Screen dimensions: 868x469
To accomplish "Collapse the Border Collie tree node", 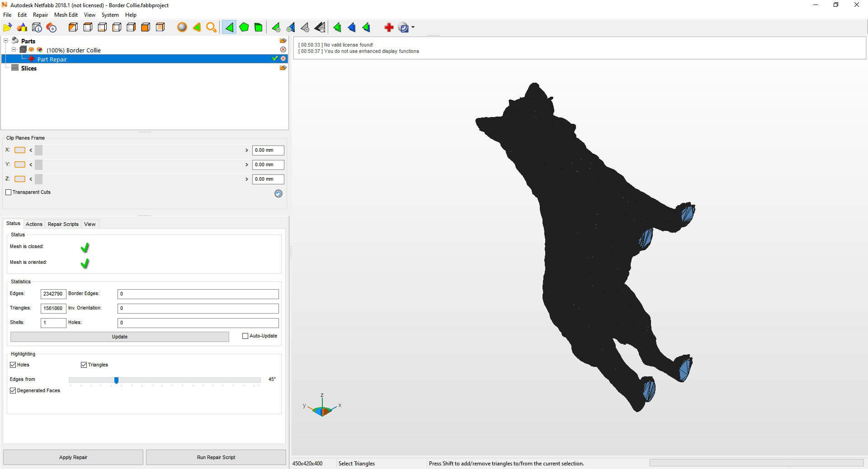I will pyautogui.click(x=14, y=50).
